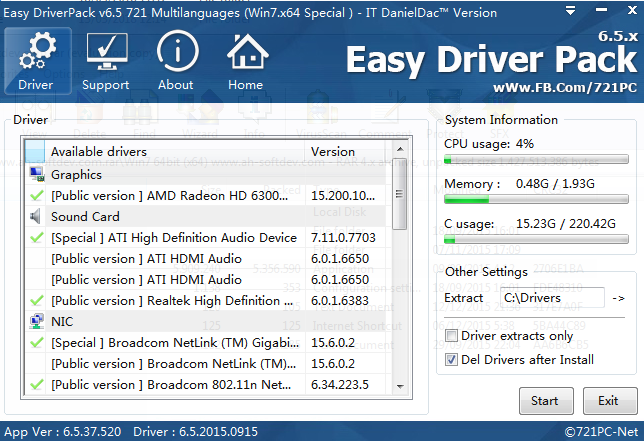
Task: Click the Graphics category monitor icon
Action: pos(37,175)
